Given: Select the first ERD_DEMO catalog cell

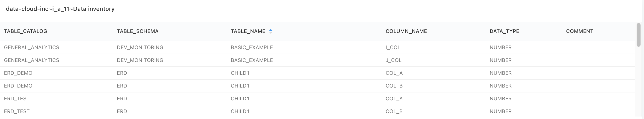Looking at the screenshot, I should click(x=18, y=73).
